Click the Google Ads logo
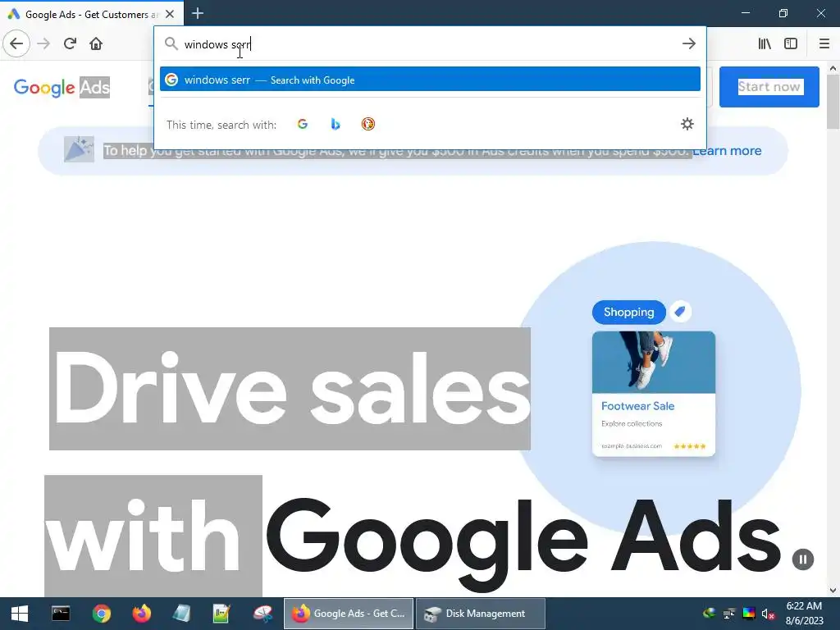This screenshot has width=840, height=630. pos(62,87)
